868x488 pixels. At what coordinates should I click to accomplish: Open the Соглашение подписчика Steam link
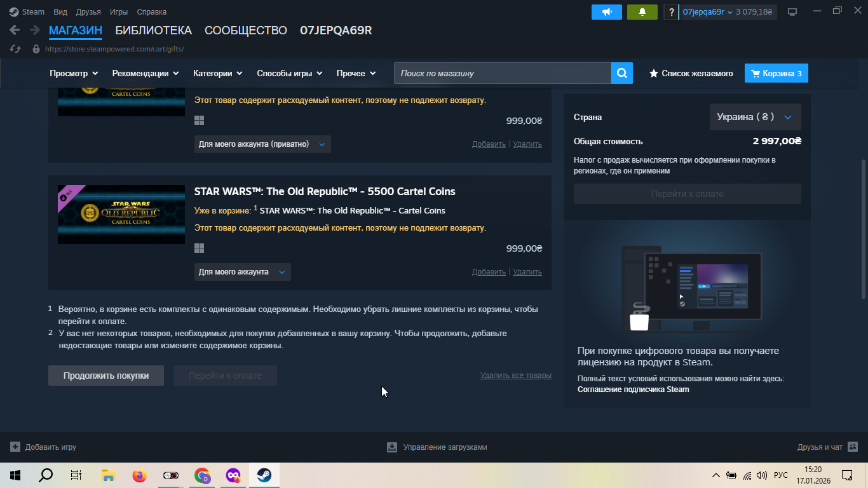tap(633, 390)
